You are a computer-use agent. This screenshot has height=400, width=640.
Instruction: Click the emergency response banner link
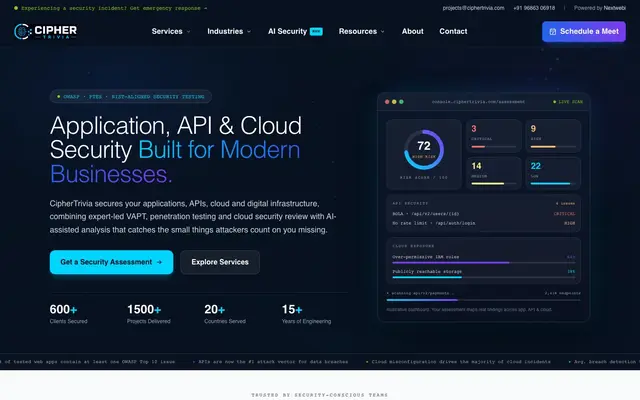point(110,8)
